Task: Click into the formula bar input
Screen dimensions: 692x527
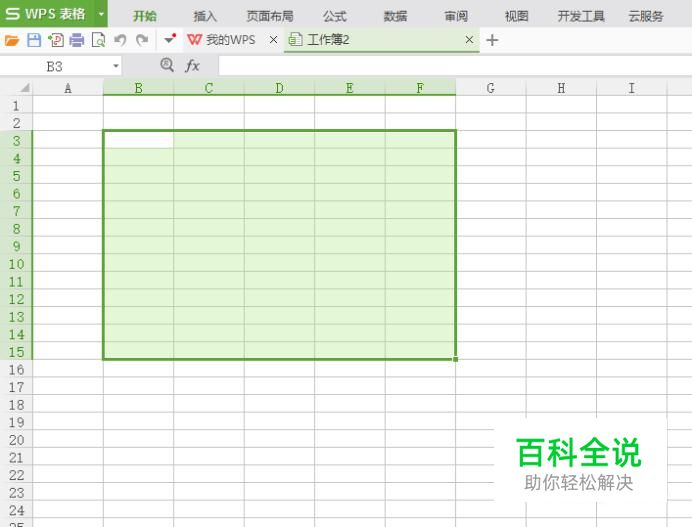Action: 455,66
